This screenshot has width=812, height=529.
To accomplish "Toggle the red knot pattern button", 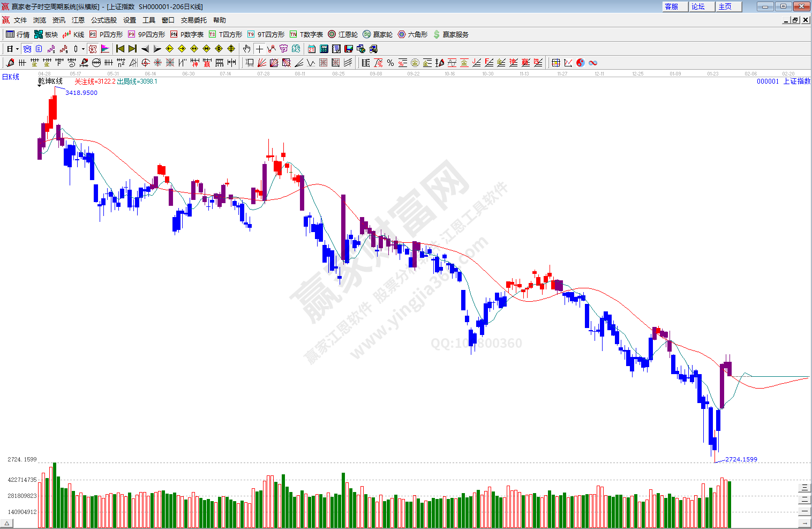I will (93, 49).
